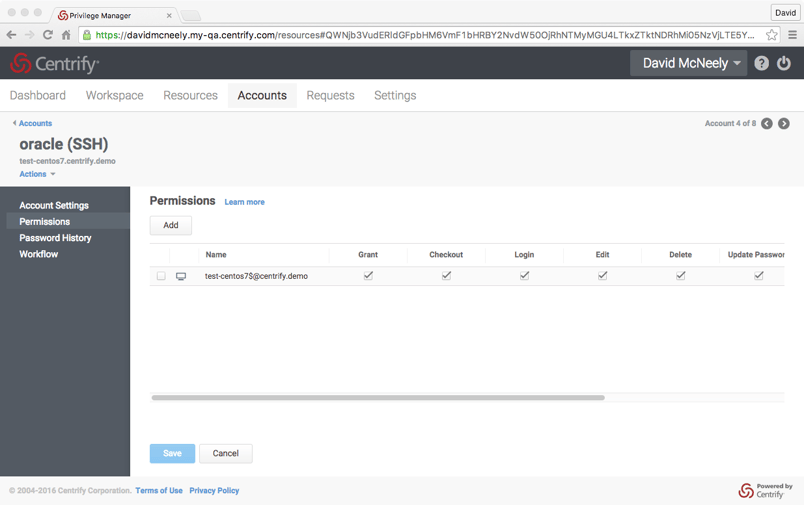Click the Edit column header

point(602,255)
